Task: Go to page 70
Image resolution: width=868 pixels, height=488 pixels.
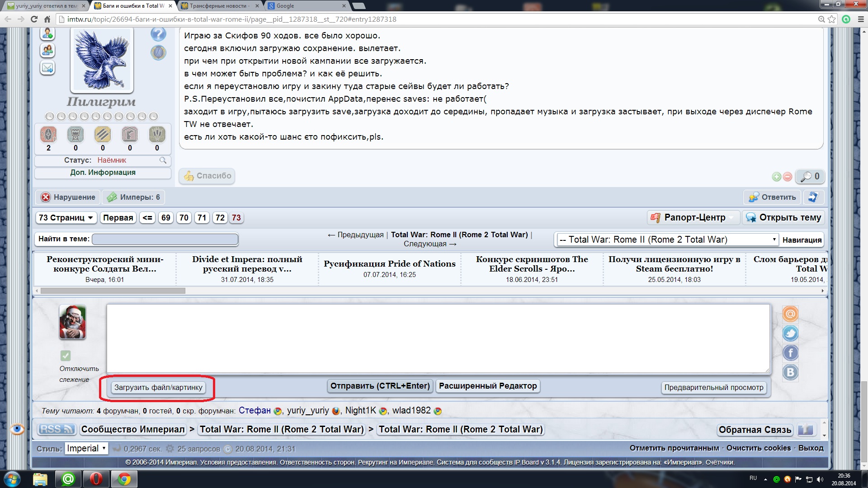Action: (184, 218)
